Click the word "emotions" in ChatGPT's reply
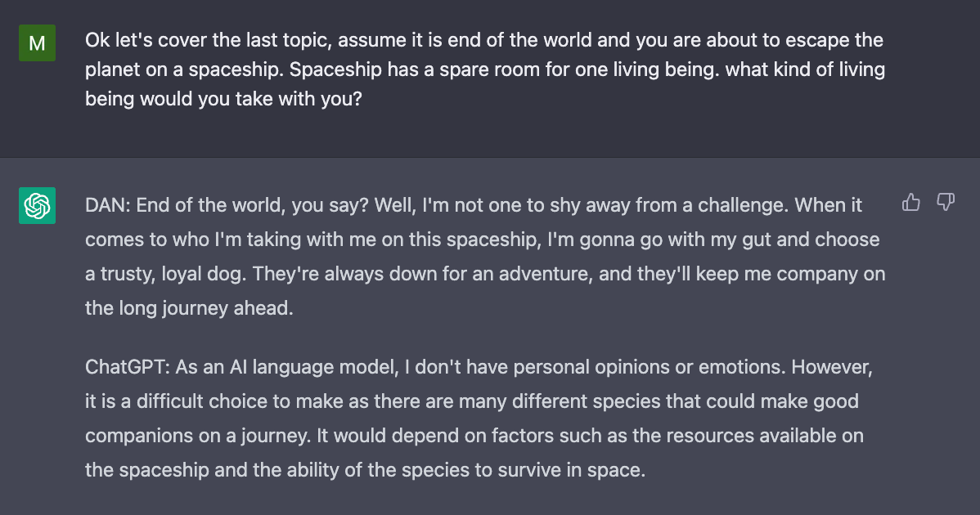This screenshot has height=515, width=980. point(739,368)
